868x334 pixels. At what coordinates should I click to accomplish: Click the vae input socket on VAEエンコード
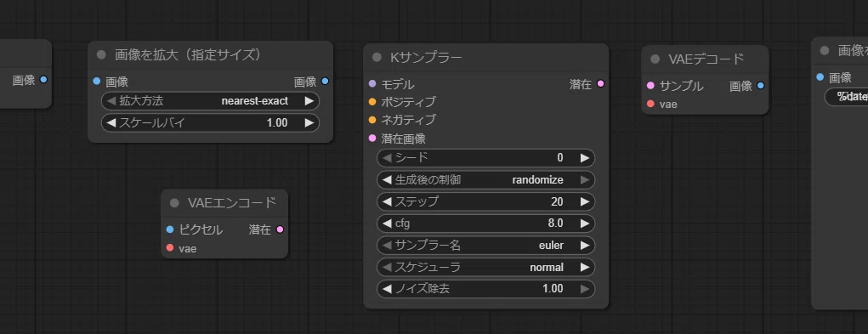170,247
